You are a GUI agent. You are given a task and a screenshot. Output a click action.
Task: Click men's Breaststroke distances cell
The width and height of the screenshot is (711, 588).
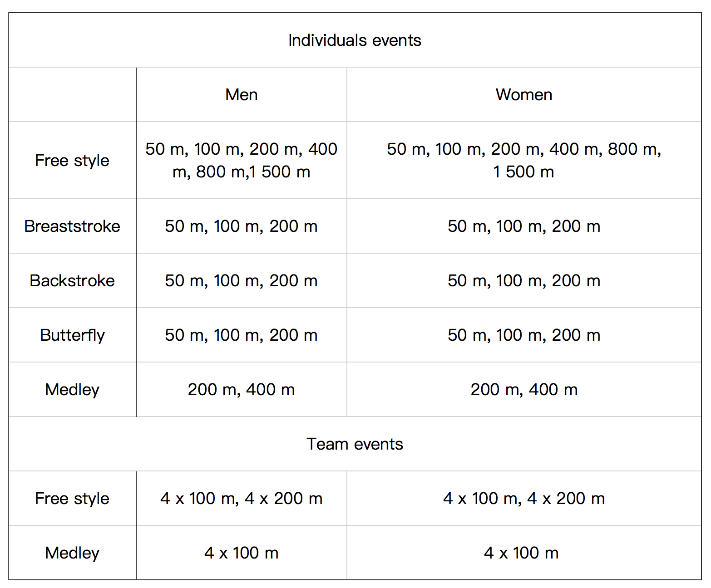click(x=242, y=226)
